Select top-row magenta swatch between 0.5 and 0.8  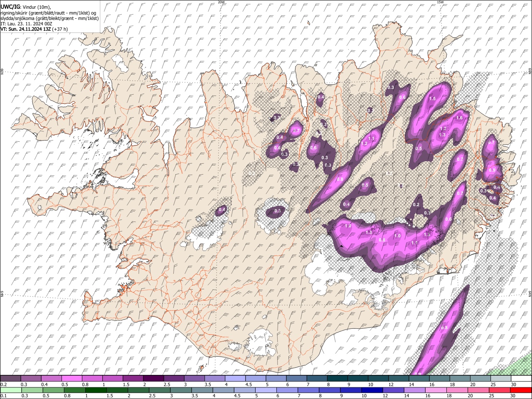click(x=72, y=378)
